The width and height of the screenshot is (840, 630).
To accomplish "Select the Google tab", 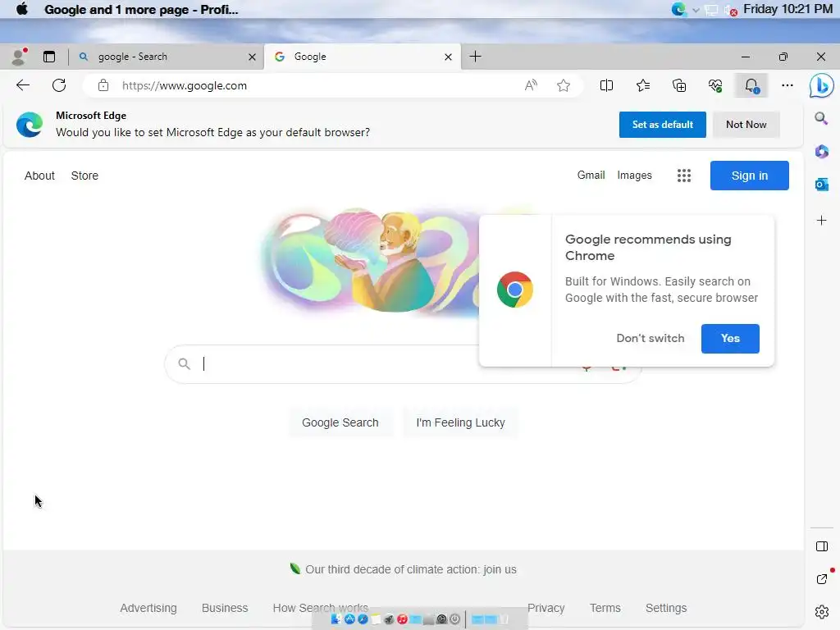I will [363, 57].
